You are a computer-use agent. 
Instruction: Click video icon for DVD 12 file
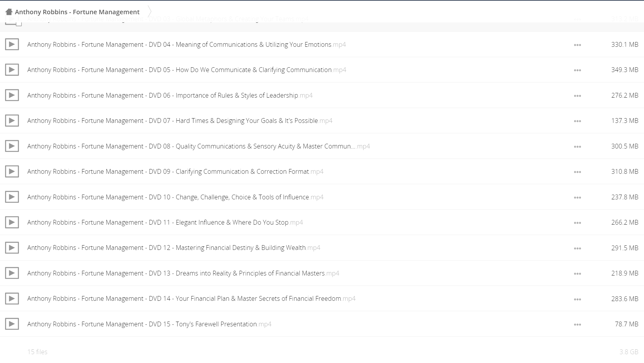[12, 247]
